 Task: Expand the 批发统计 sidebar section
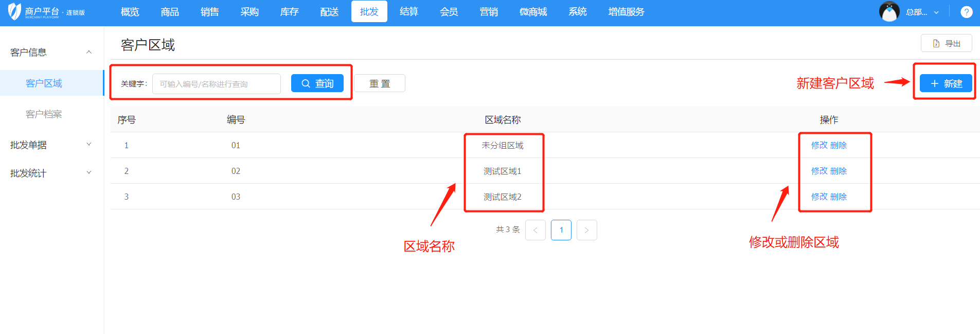click(89, 173)
